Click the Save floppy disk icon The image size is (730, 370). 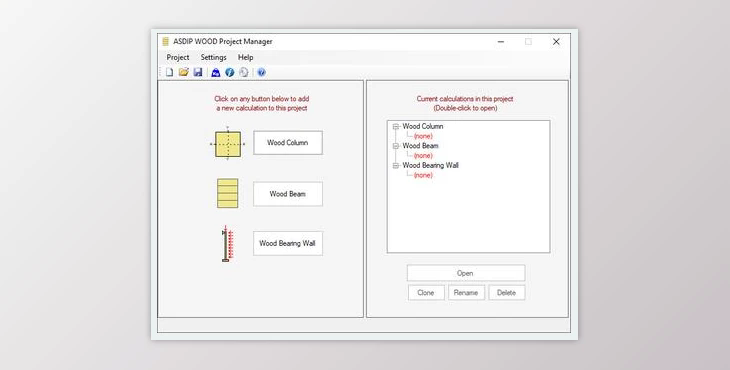[x=198, y=72]
